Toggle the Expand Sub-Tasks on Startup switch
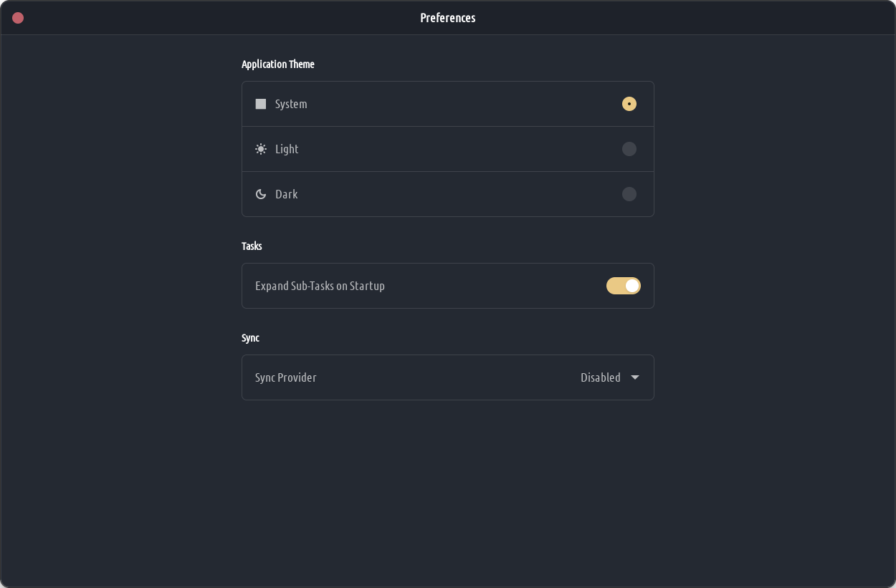This screenshot has height=588, width=896. pos(624,286)
